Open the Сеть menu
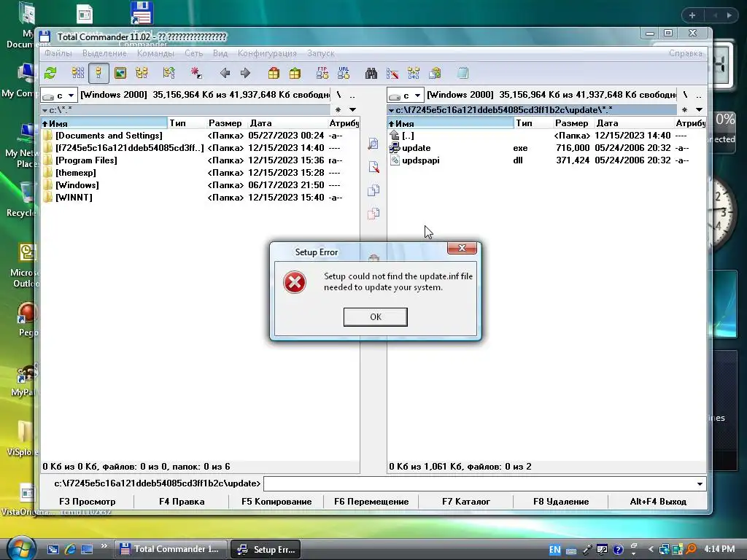Image resolution: width=747 pixels, height=560 pixels. point(193,53)
